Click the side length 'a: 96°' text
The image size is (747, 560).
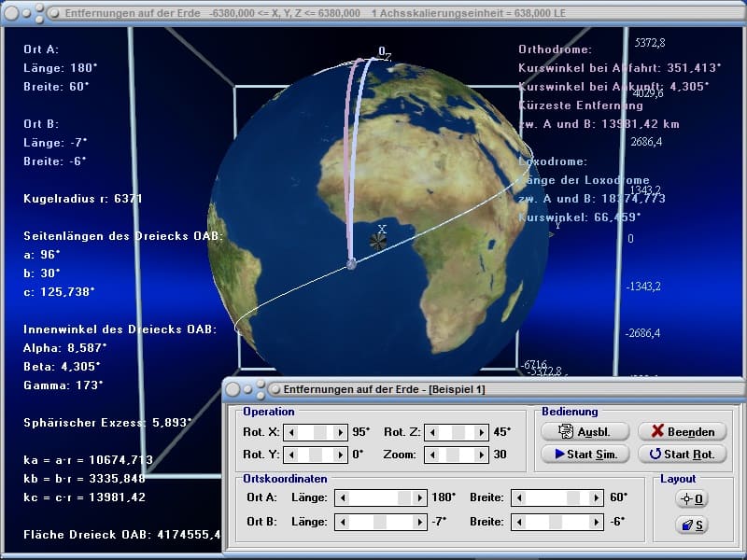click(42, 255)
